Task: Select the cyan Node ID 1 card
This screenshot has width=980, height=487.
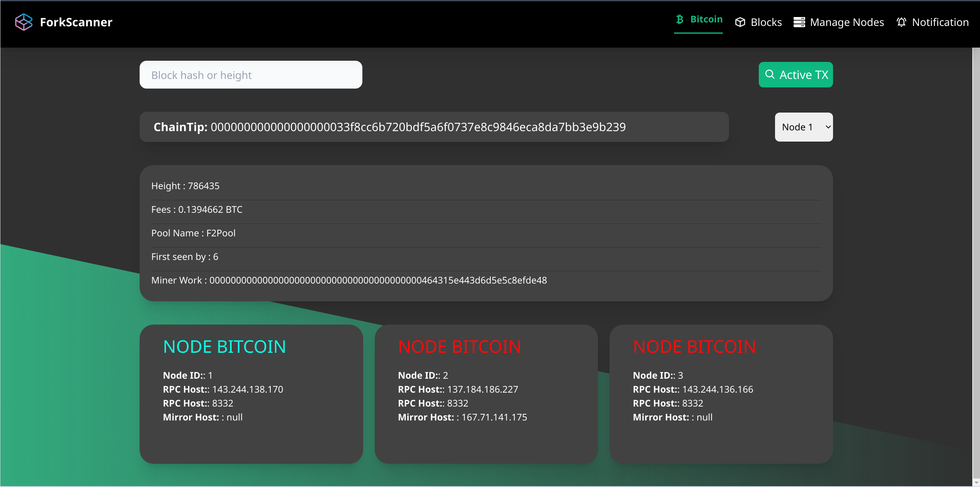Action: coord(251,394)
